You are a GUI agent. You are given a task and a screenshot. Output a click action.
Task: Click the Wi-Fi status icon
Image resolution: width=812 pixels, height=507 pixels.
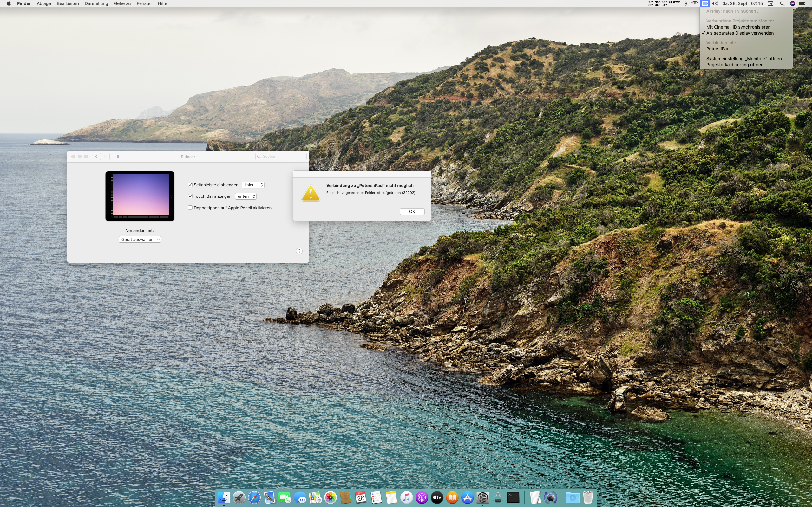pos(695,3)
